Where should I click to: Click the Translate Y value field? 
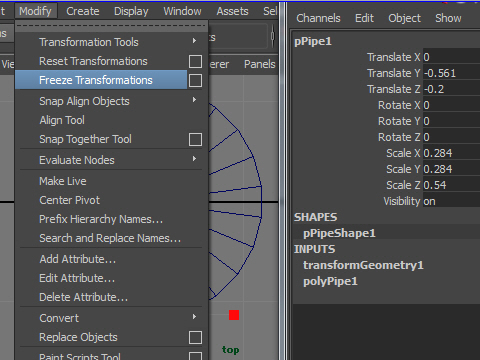click(x=451, y=73)
